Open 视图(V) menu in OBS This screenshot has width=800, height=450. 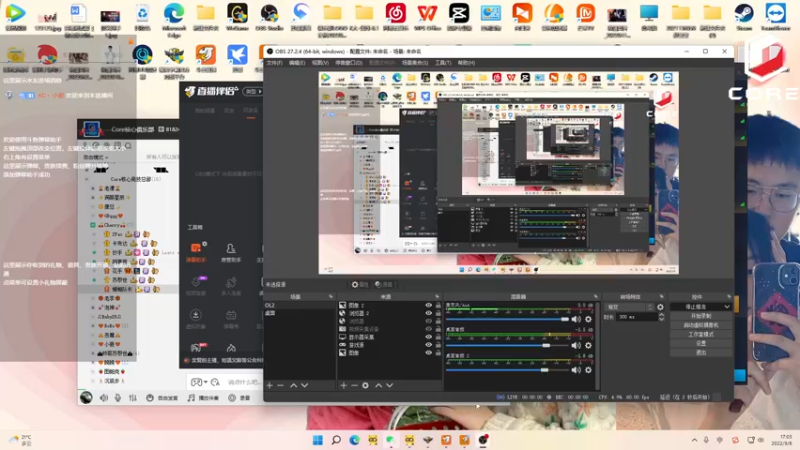click(320, 63)
